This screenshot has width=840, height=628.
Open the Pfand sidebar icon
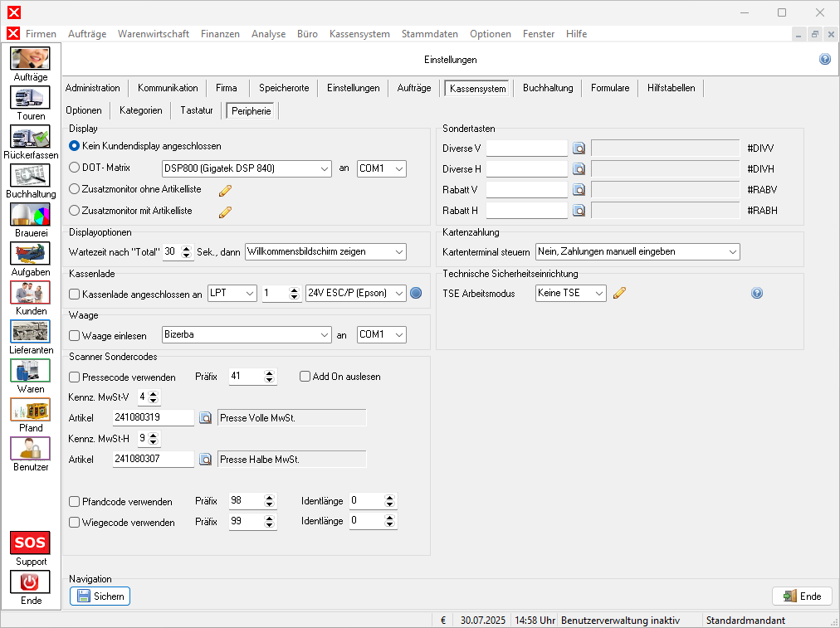[31, 410]
